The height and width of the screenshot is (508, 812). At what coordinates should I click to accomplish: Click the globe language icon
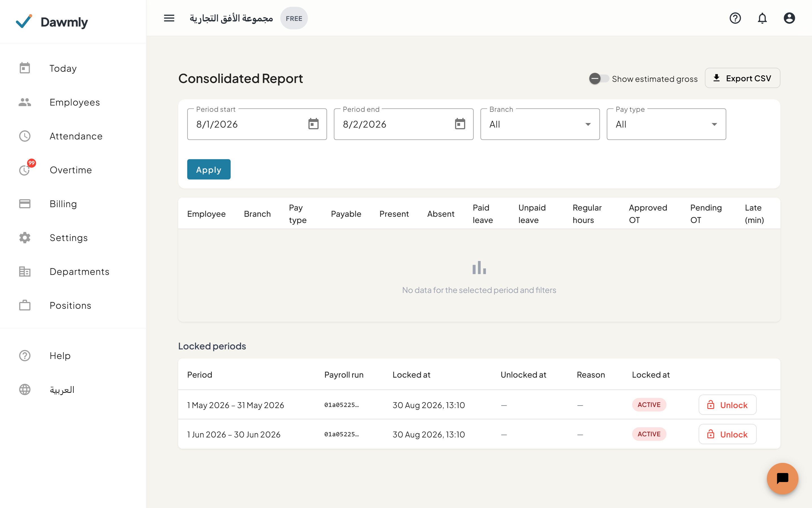tap(25, 389)
